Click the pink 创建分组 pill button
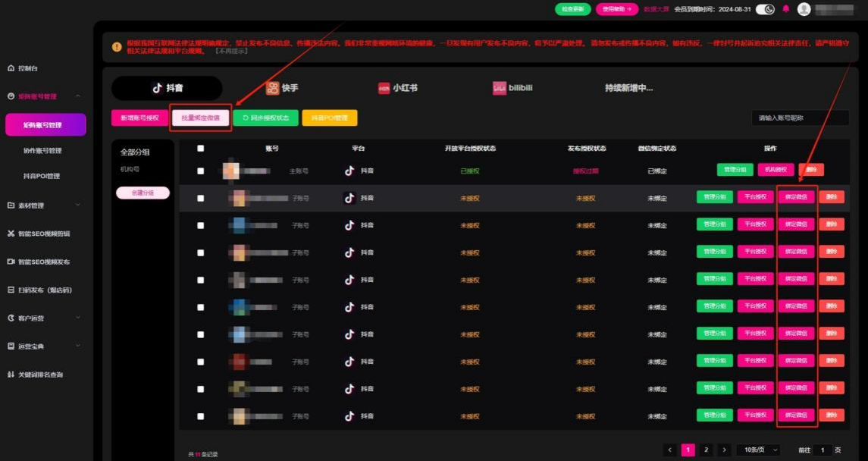Screen dimensions: 868x461 click(x=143, y=193)
